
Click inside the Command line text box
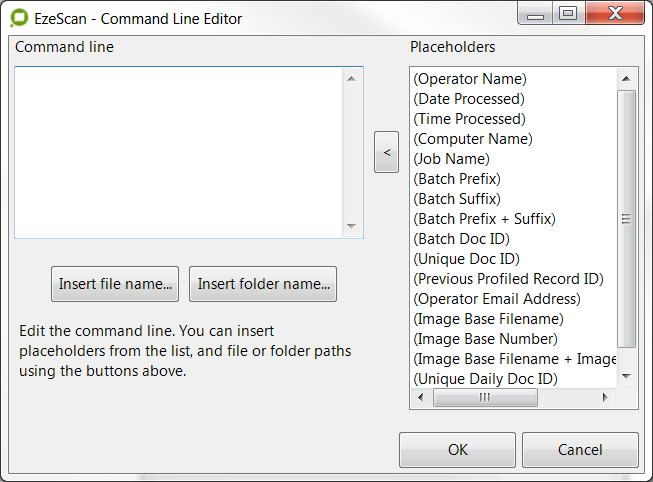pos(180,152)
